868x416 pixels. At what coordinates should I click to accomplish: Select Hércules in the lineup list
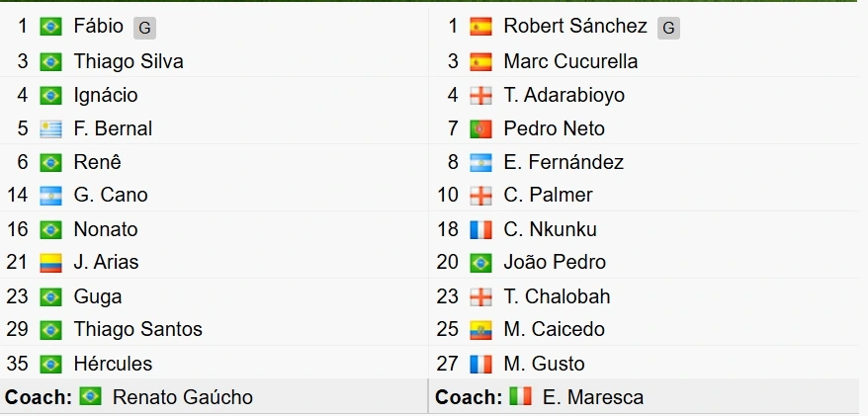[x=113, y=364]
